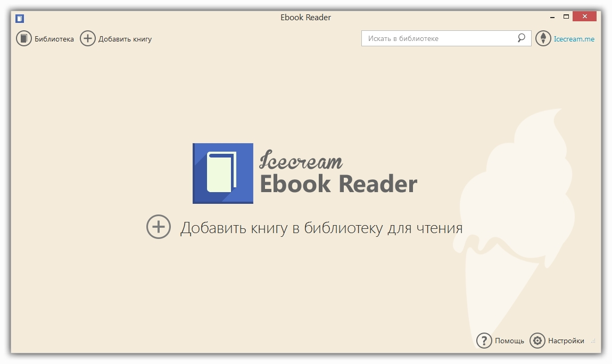This screenshot has height=364, width=612.
Task: Click the blue book logo in center
Action: tap(223, 173)
